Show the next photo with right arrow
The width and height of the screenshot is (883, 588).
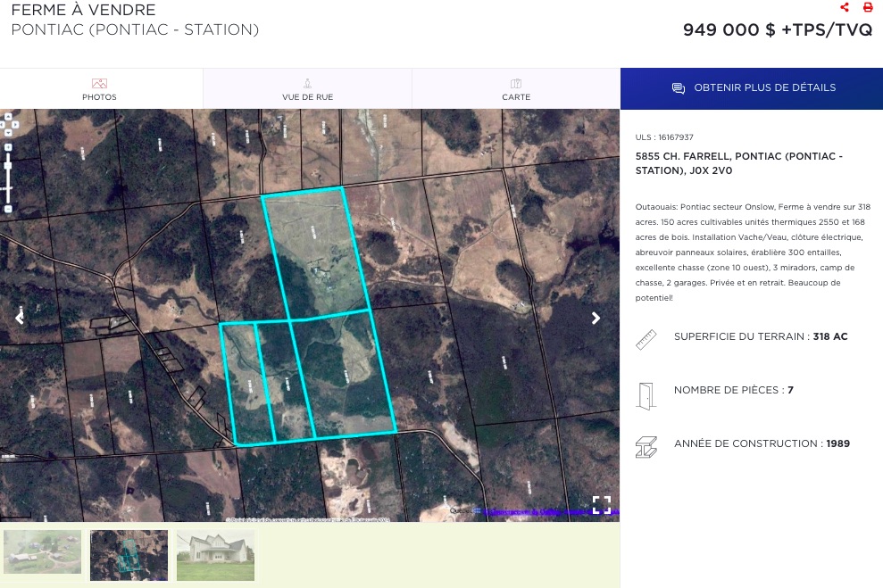pos(596,318)
